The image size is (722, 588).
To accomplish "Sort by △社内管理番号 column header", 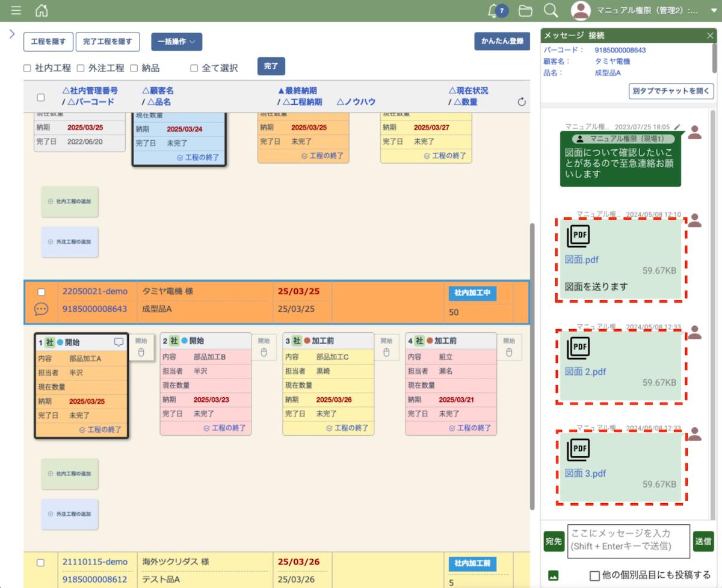I will click(x=90, y=91).
